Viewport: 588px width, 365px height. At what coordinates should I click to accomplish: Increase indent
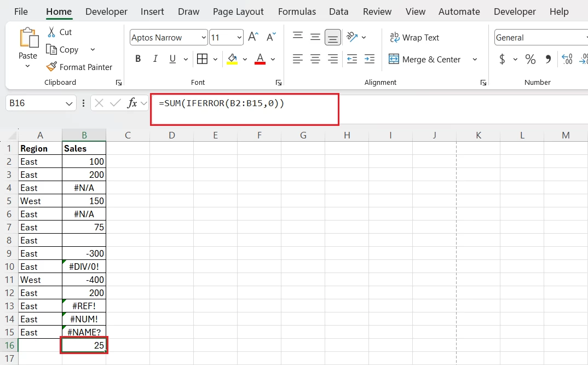(370, 59)
